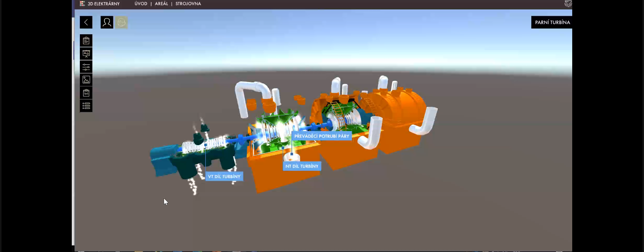Open the presentation board icon
Image resolution: width=644 pixels, height=252 pixels.
click(x=86, y=54)
